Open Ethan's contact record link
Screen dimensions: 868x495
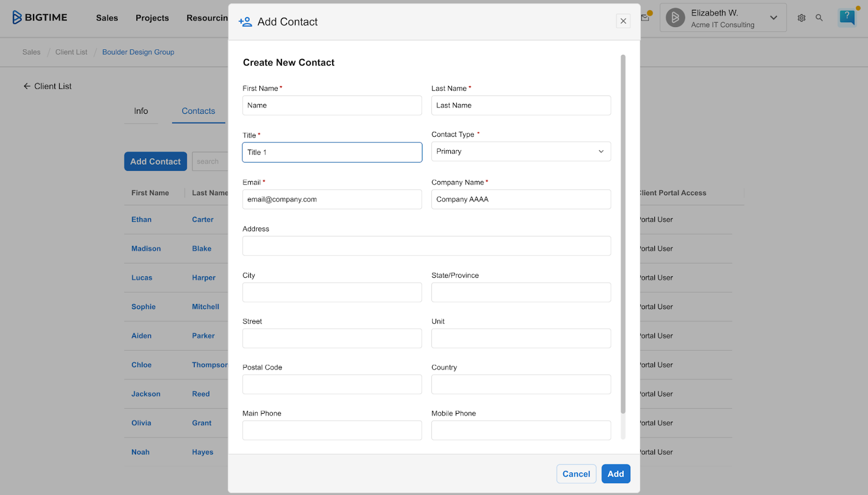pos(141,220)
